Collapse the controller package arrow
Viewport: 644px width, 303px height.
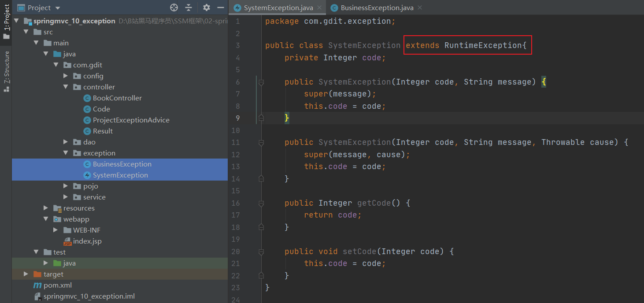[66, 87]
